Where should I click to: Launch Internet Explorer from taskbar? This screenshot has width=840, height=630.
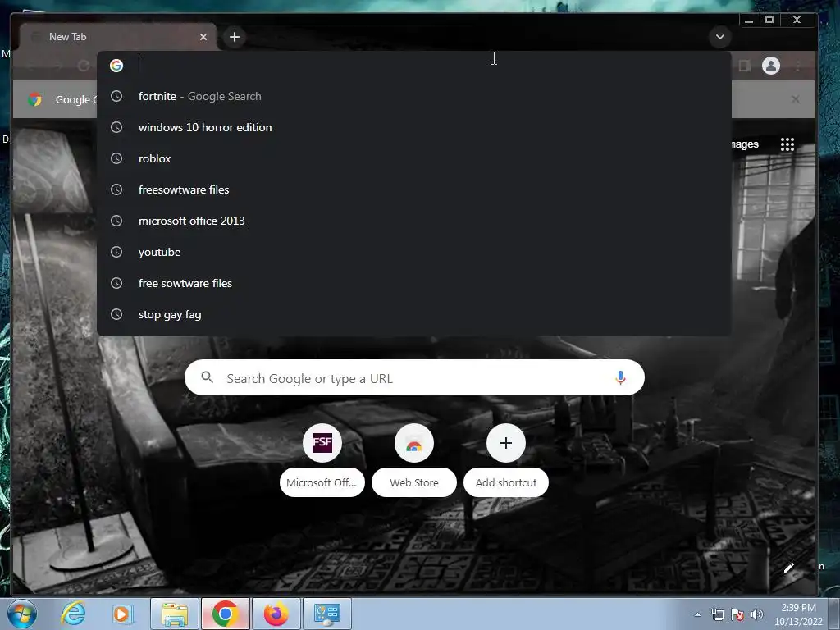(73, 614)
